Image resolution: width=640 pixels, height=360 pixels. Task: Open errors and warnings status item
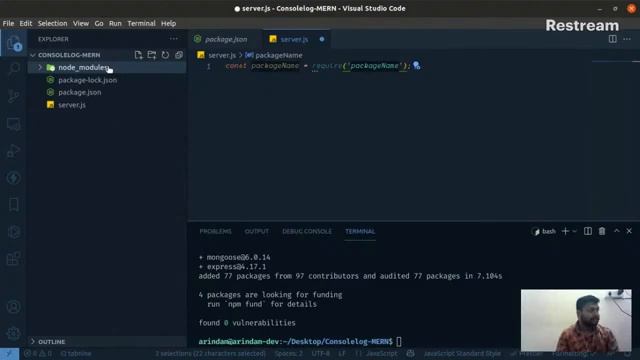point(38,353)
